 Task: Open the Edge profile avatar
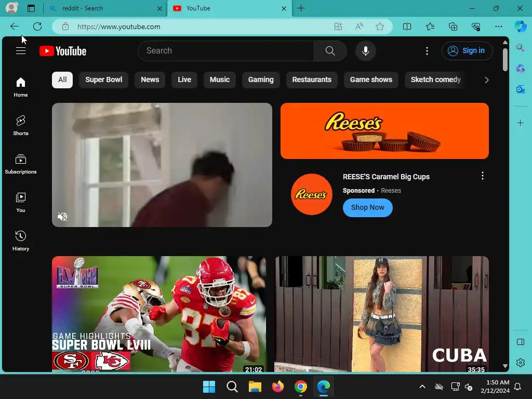tap(11, 8)
